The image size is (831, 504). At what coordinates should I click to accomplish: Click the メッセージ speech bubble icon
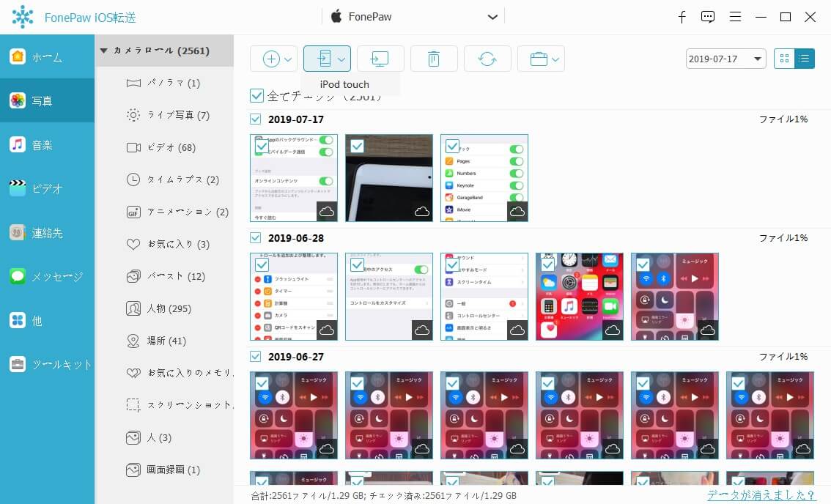[18, 276]
